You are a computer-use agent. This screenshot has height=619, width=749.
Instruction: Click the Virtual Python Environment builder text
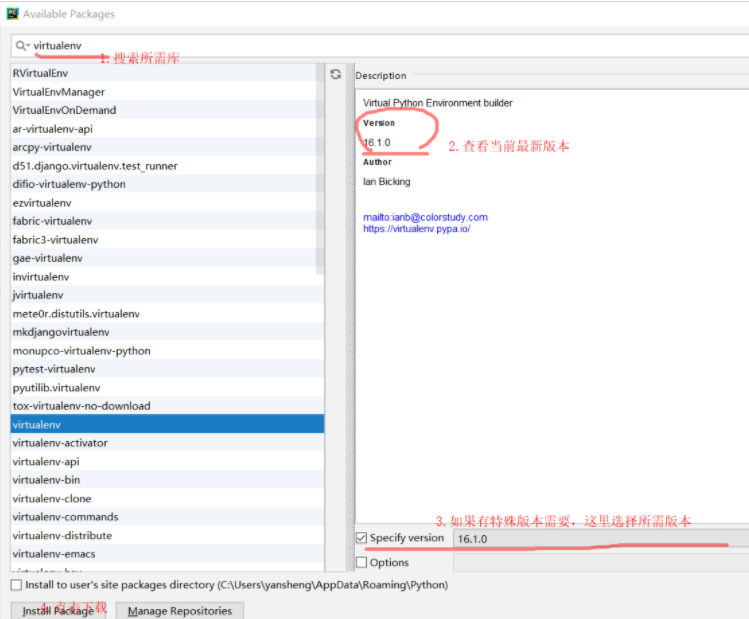point(438,103)
